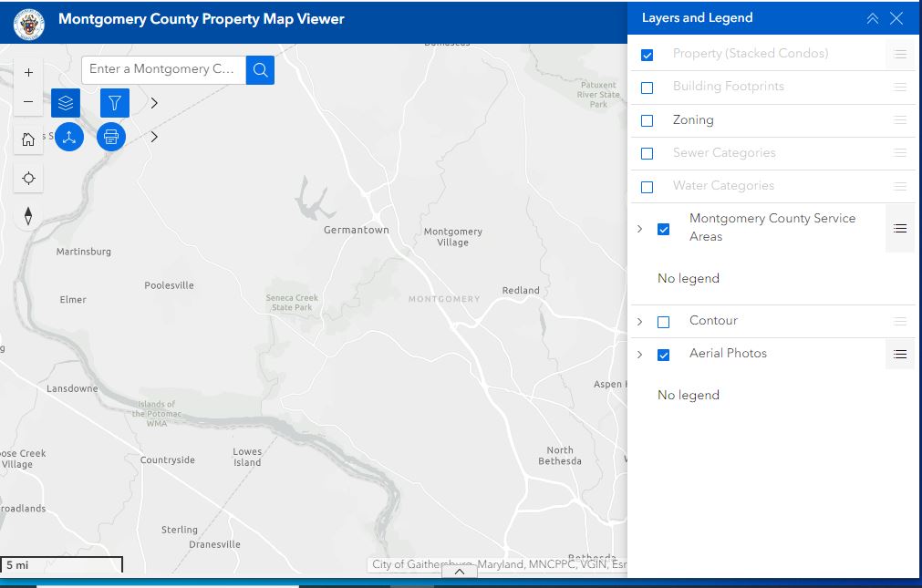The image size is (922, 588).
Task: Open options menu for Aerial Photos layer
Action: [900, 355]
